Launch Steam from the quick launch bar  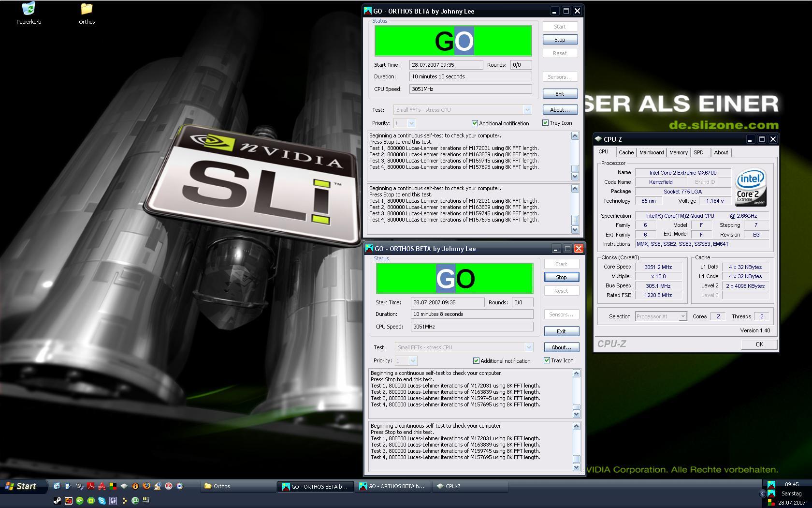coord(58,501)
